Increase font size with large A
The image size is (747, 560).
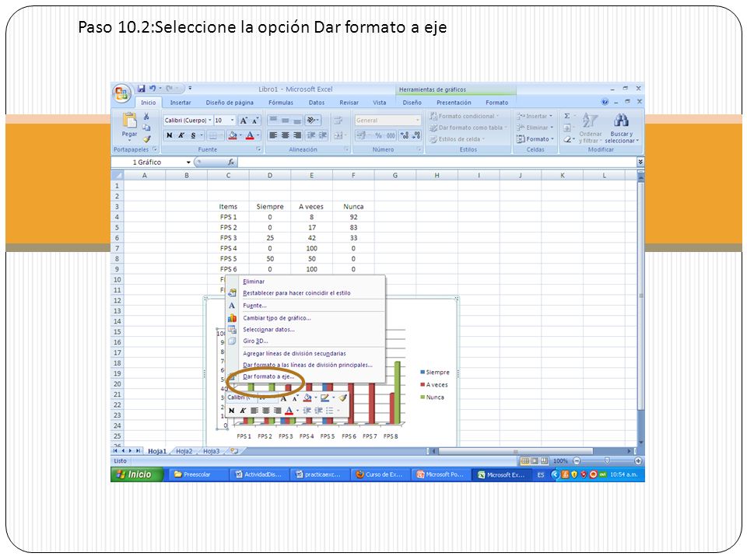click(x=244, y=121)
